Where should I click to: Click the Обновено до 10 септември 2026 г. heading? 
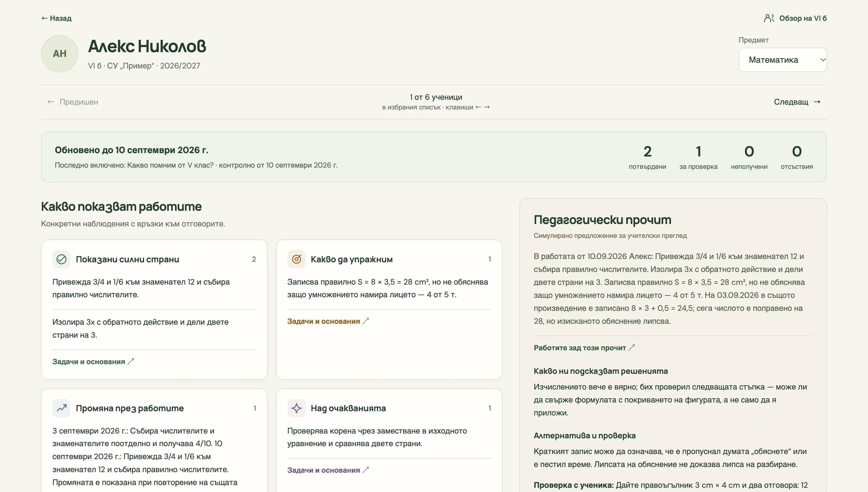pos(131,150)
